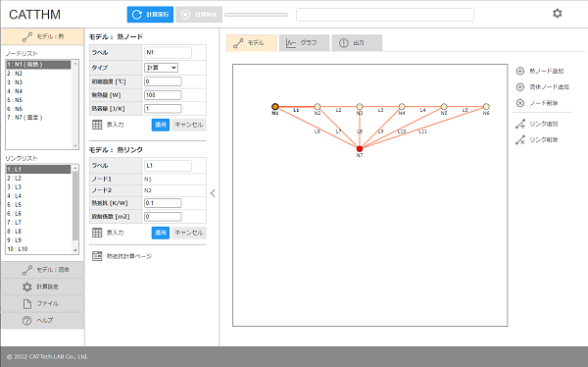Open the タイプ dropdown showing 計算
Image resolution: width=588 pixels, height=367 pixels.
click(x=162, y=68)
